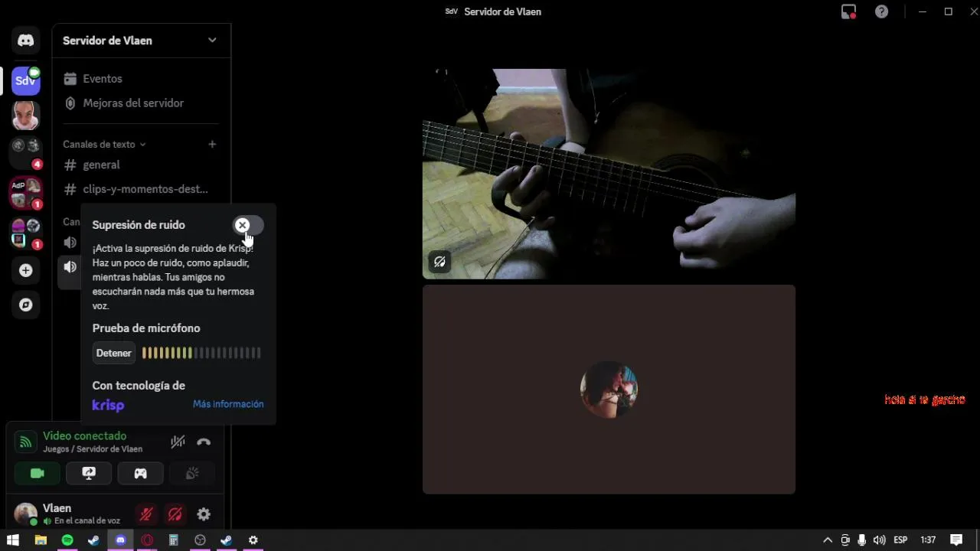Click Detener microphone test button

click(x=114, y=353)
